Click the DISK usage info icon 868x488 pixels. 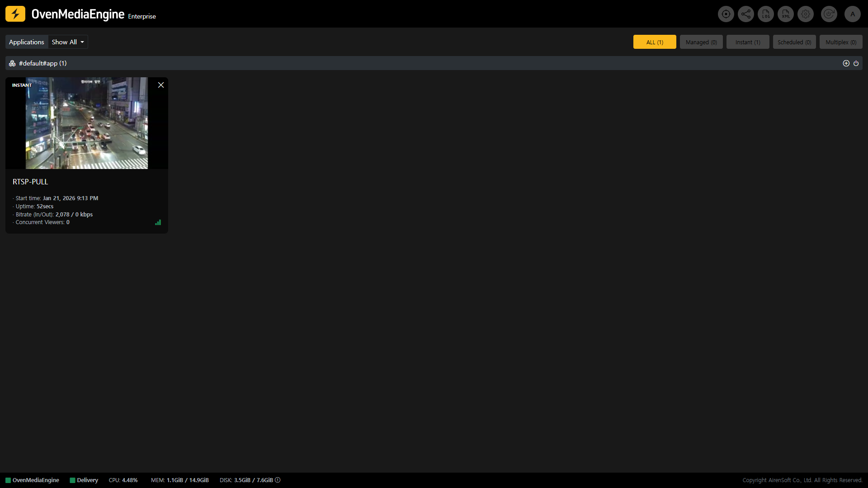[278, 480]
